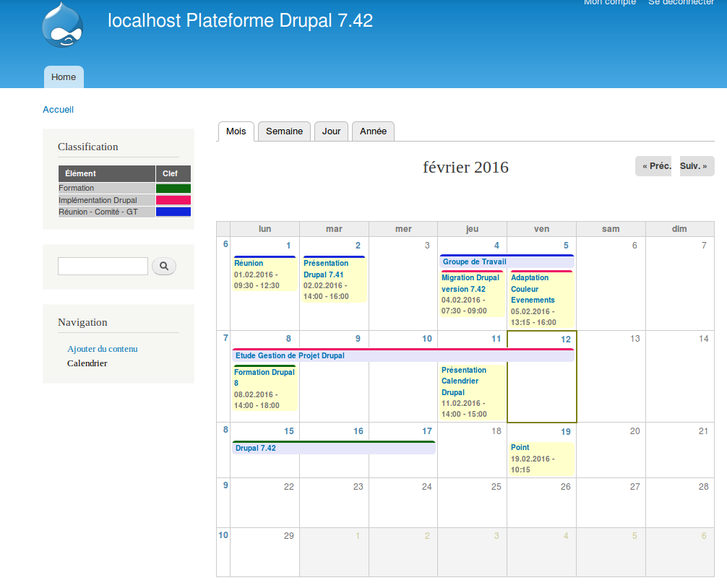Click inside the search input field

[x=103, y=266]
